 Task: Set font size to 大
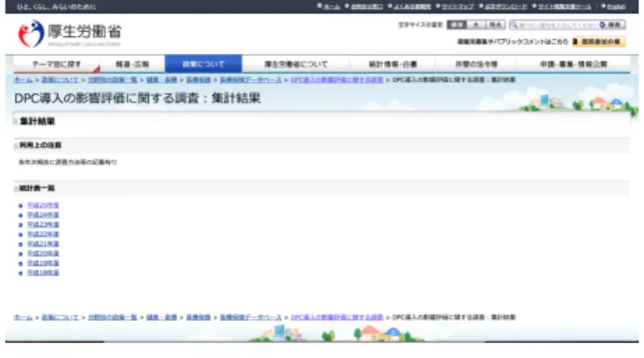click(476, 25)
